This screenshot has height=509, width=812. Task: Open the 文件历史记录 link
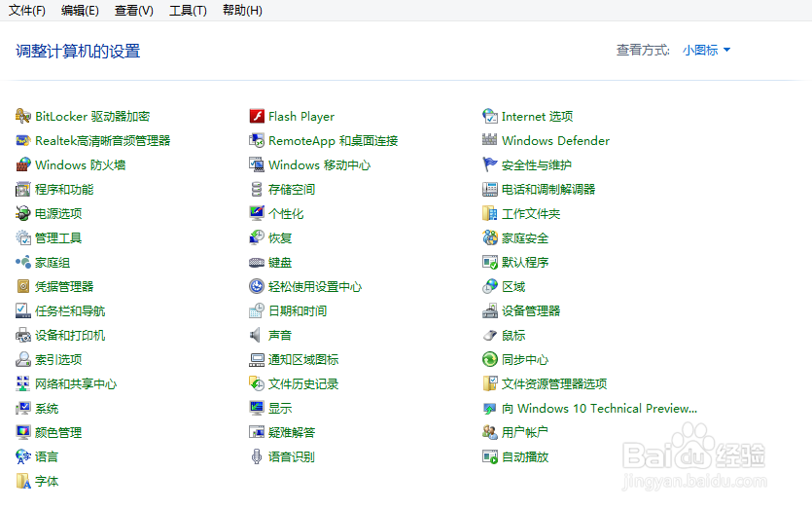click(303, 384)
